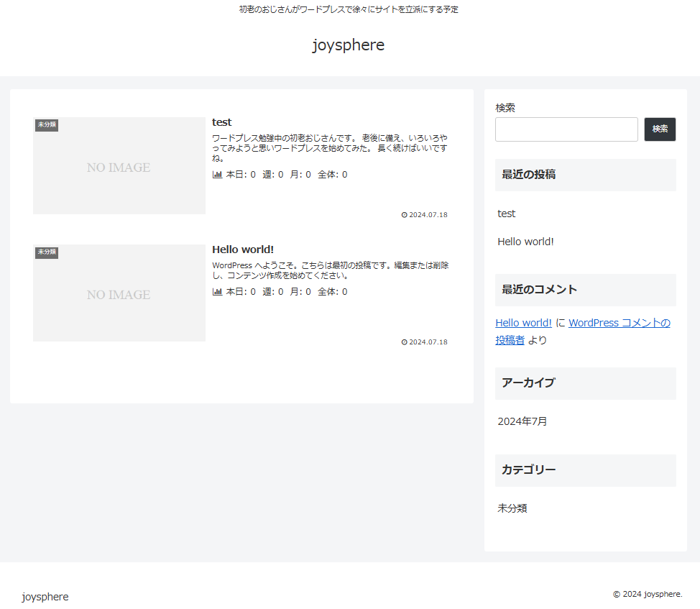
Task: Click the bar chart views icon on Hello world! post
Action: (x=217, y=292)
